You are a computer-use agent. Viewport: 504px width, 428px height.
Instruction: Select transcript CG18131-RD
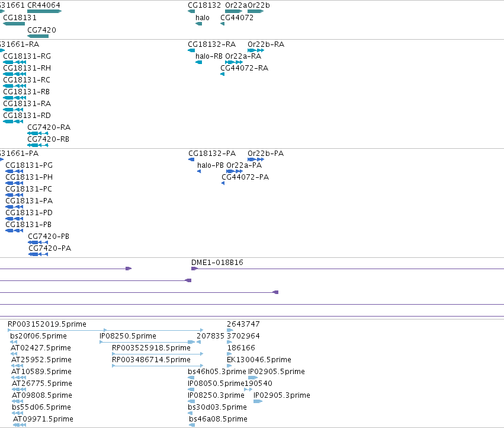27,115
